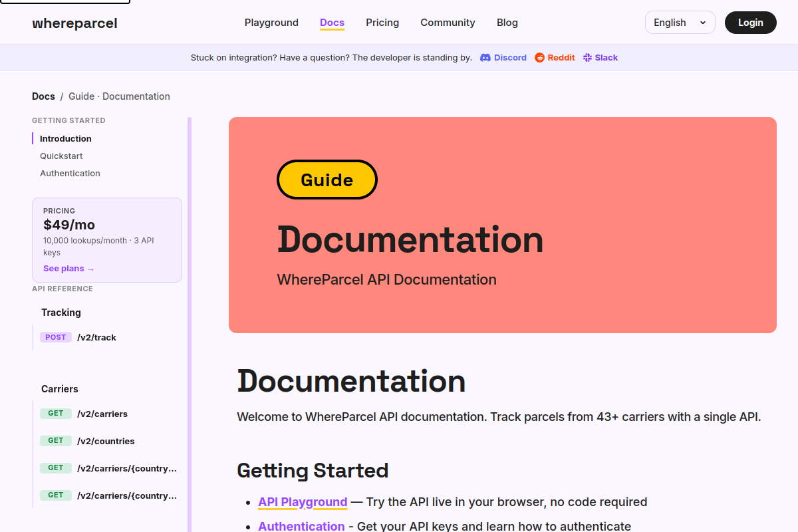The image size is (798, 532).
Task: Click the Tracking section heading
Action: pos(61,313)
